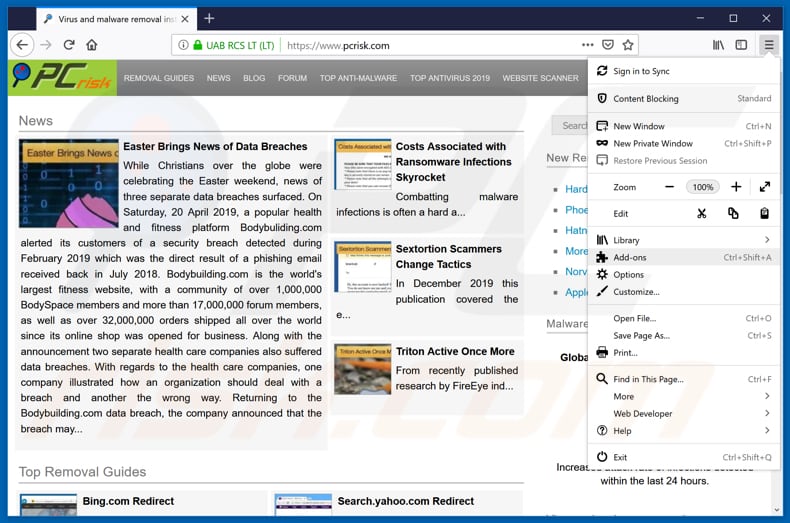Click the Paste clipboard icon in menu
Image resolution: width=790 pixels, height=523 pixels.
click(x=764, y=213)
